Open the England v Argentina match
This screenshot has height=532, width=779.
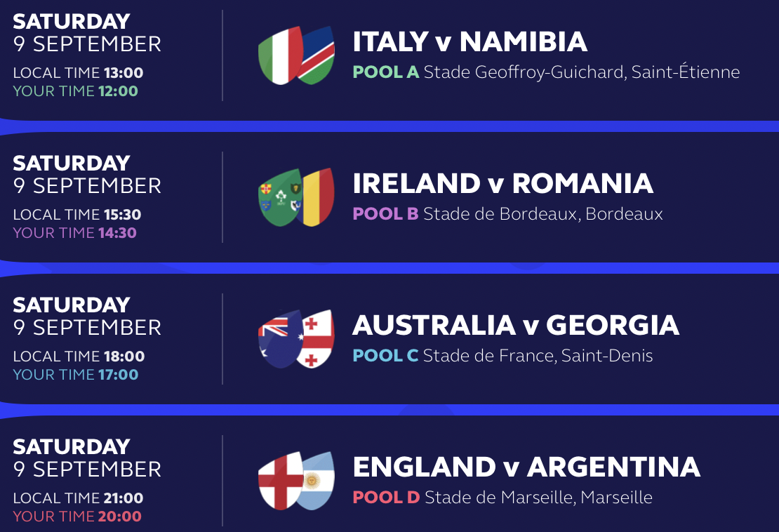coord(526,467)
